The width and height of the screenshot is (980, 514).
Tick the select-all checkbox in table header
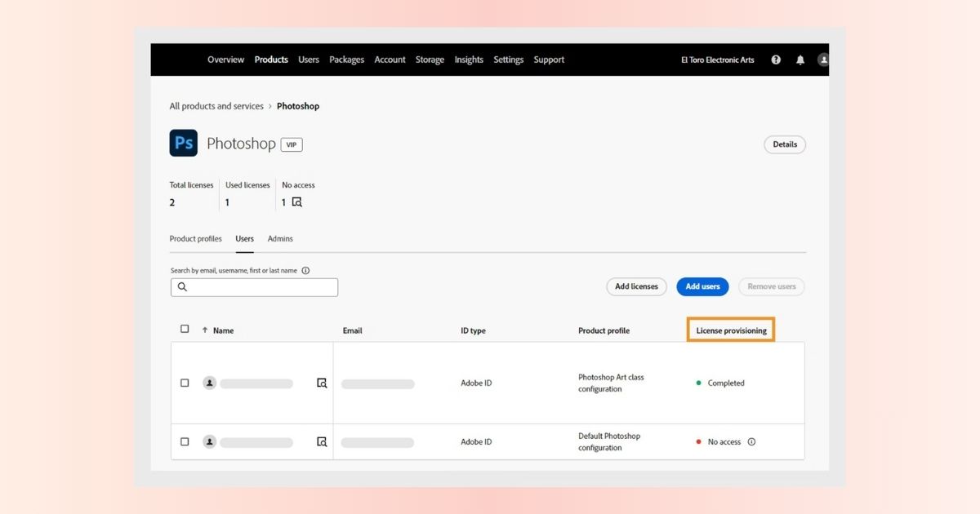point(185,329)
